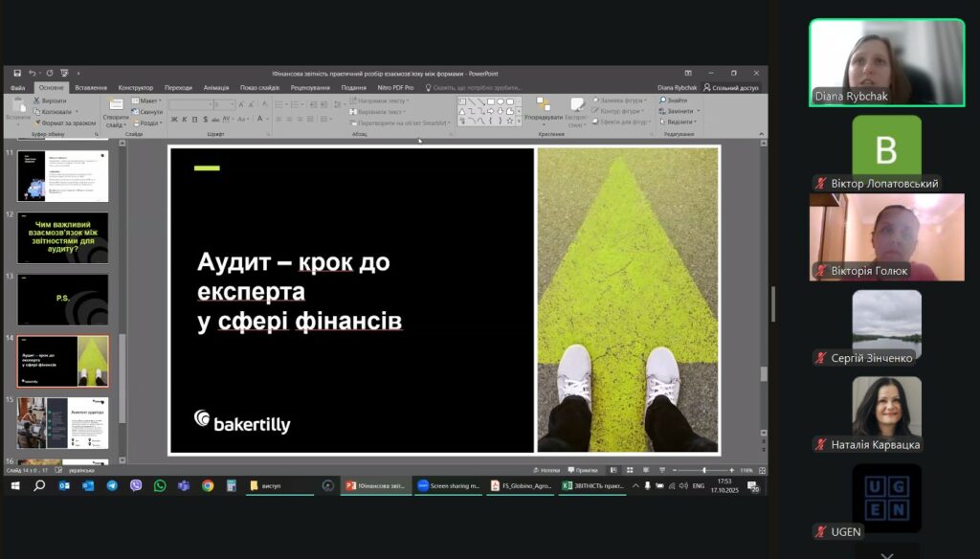Toggle italic (К) formatting
The image size is (980, 559).
point(184,120)
